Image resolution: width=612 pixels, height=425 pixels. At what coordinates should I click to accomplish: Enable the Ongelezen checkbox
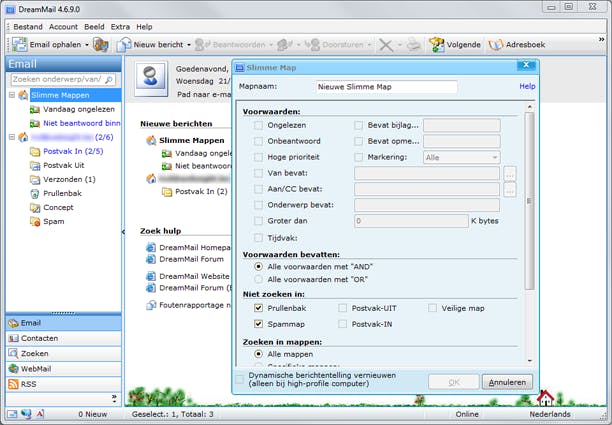258,125
